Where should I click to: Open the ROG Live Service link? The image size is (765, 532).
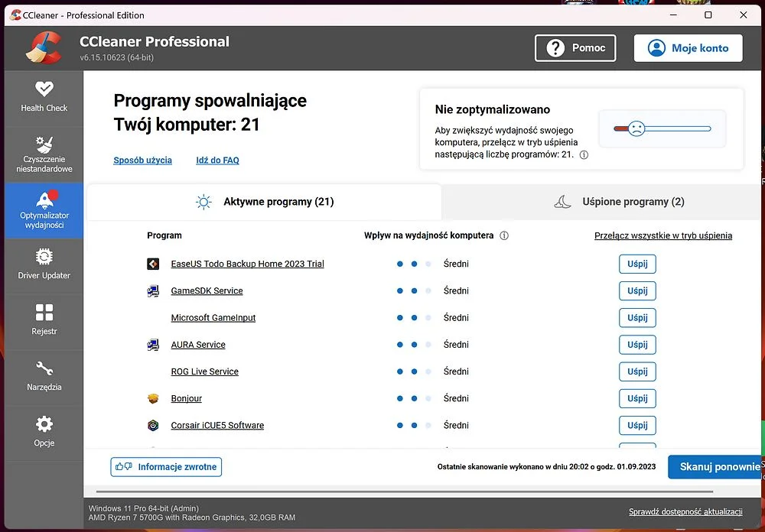205,371
